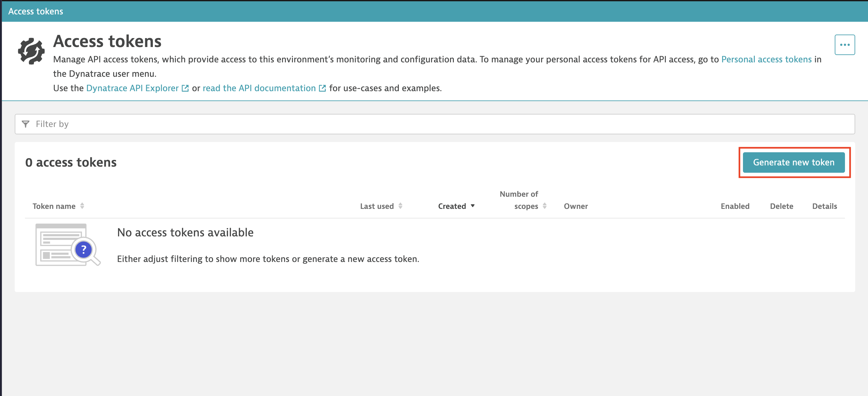Sort by Last used column
Image resolution: width=868 pixels, height=396 pixels.
(381, 206)
